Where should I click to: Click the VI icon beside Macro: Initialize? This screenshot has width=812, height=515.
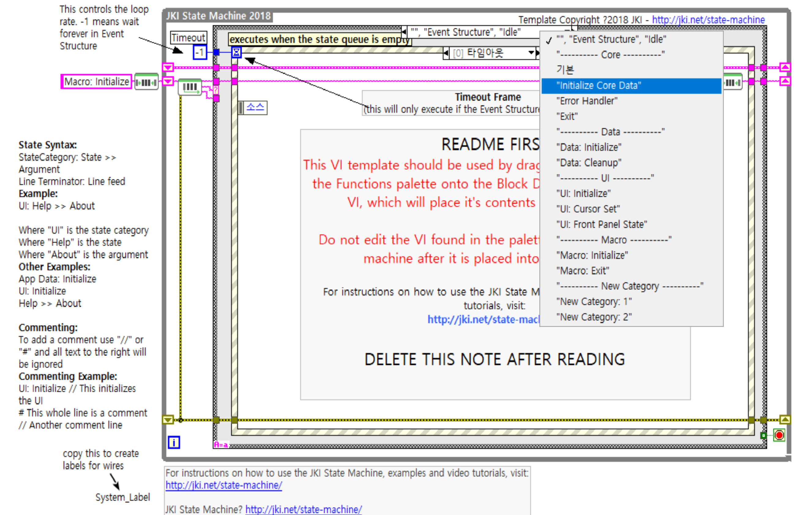point(146,82)
